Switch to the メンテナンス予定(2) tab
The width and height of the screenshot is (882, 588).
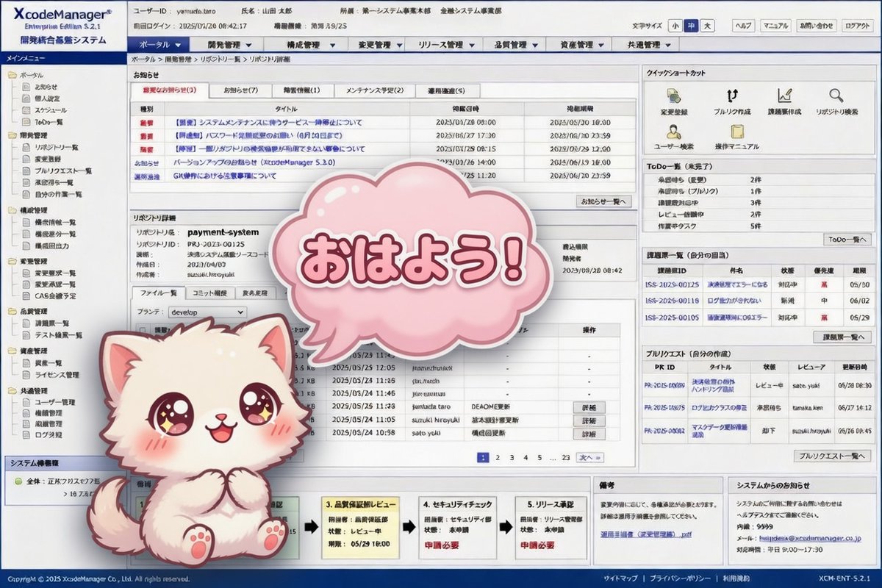[374, 90]
